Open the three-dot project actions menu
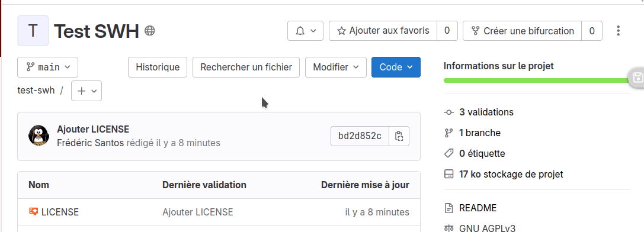644x232 pixels. tap(618, 31)
